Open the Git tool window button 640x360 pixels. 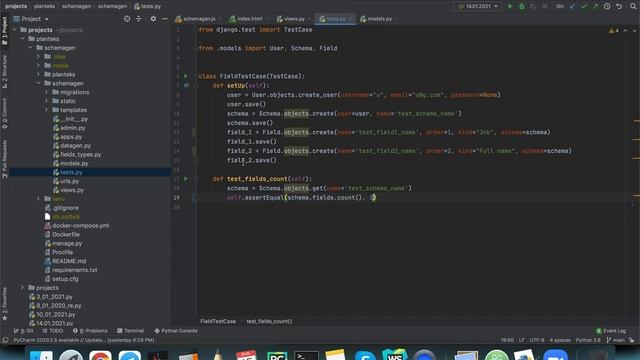pyautogui.click(x=23, y=331)
